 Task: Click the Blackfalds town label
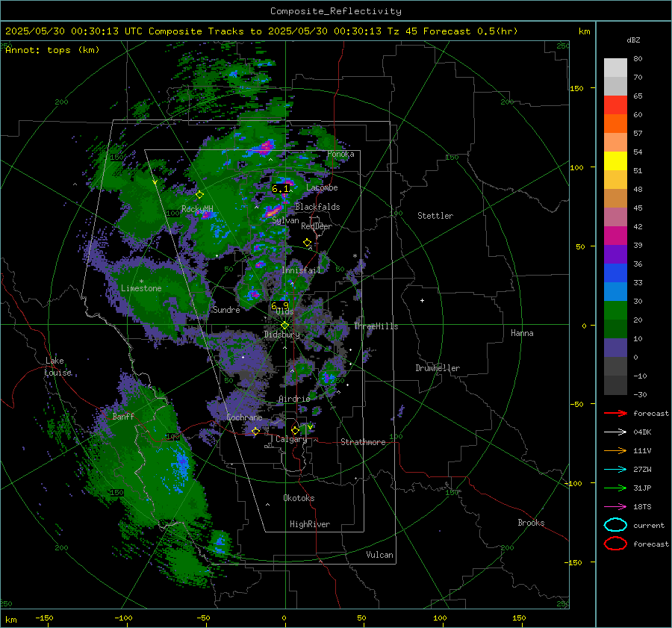tap(317, 207)
